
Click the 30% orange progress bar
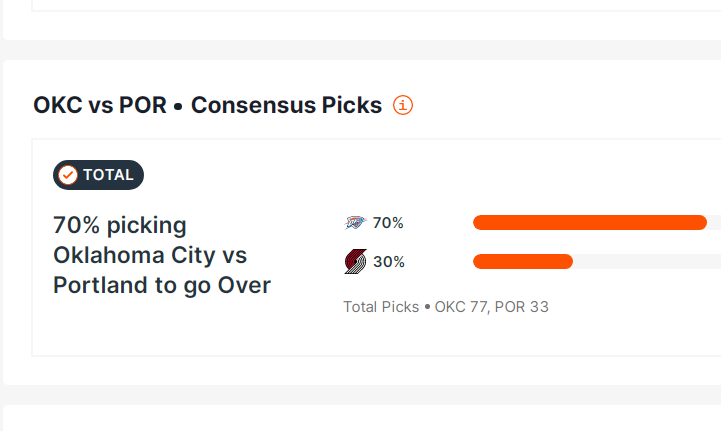click(x=523, y=261)
